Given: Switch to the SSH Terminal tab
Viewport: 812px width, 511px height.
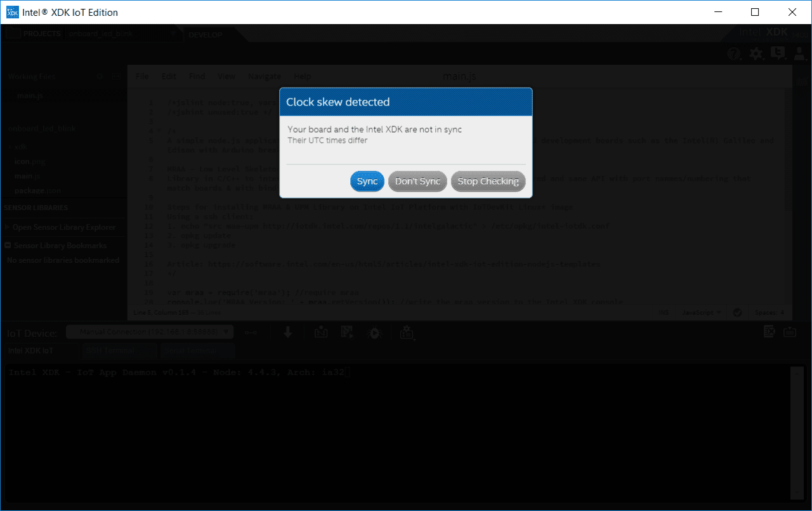Looking at the screenshot, I should 119,350.
